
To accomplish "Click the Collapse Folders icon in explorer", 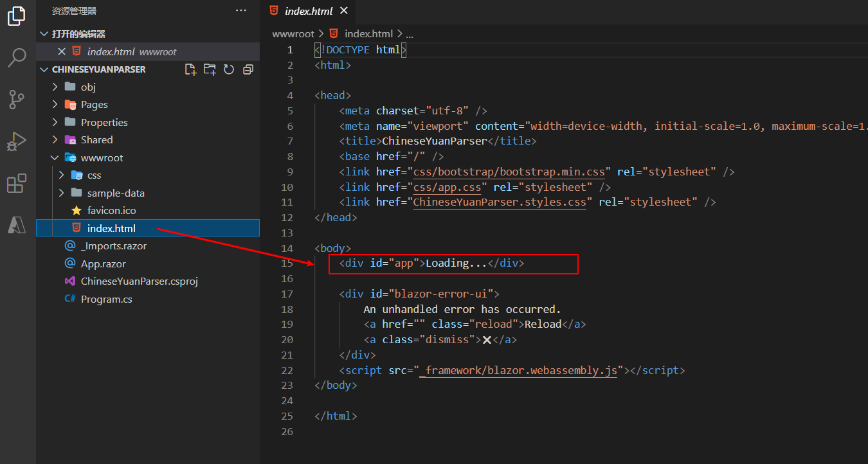I will tap(248, 69).
